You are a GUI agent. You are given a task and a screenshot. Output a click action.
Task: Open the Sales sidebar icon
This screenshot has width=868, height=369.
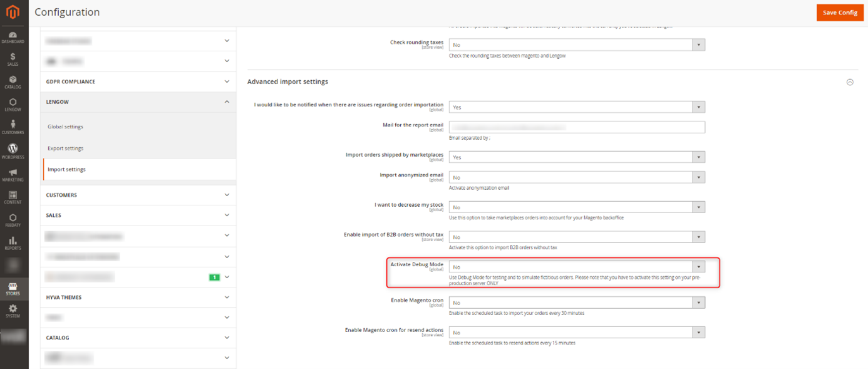13,60
